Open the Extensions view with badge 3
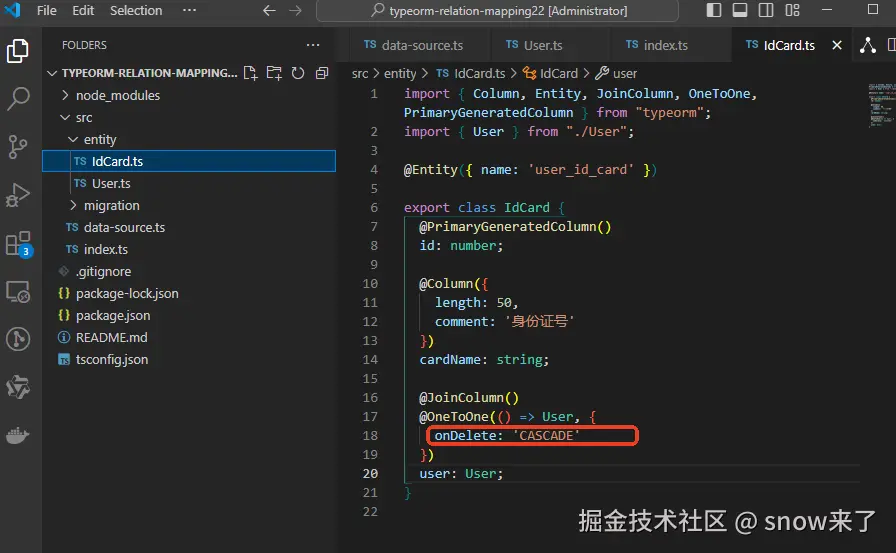This screenshot has height=553, width=896. coord(18,244)
